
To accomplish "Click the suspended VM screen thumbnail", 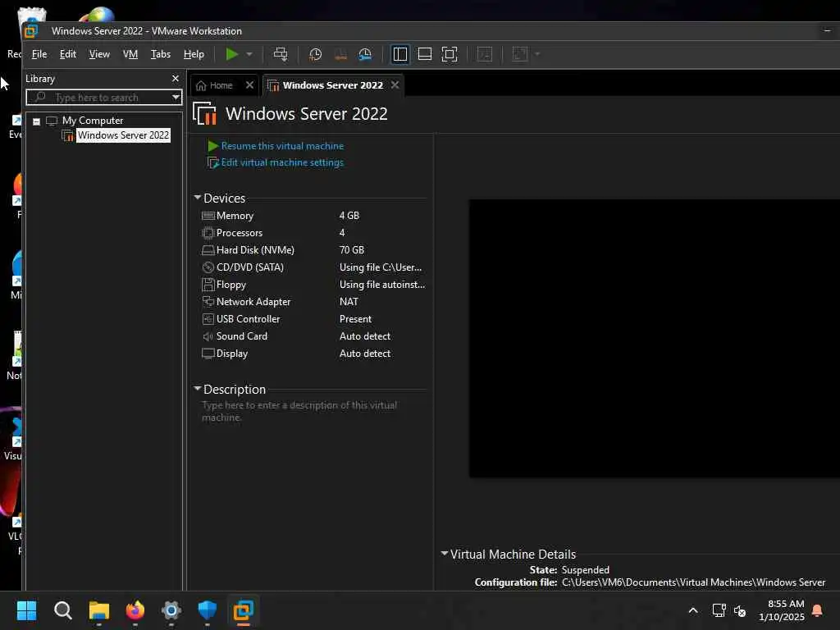I will pyautogui.click(x=654, y=338).
